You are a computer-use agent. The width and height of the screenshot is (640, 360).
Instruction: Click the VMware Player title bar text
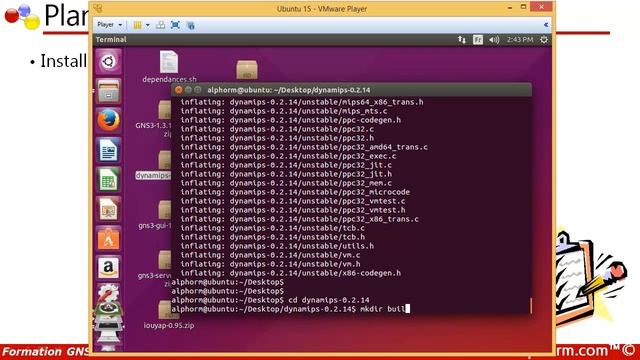click(322, 9)
